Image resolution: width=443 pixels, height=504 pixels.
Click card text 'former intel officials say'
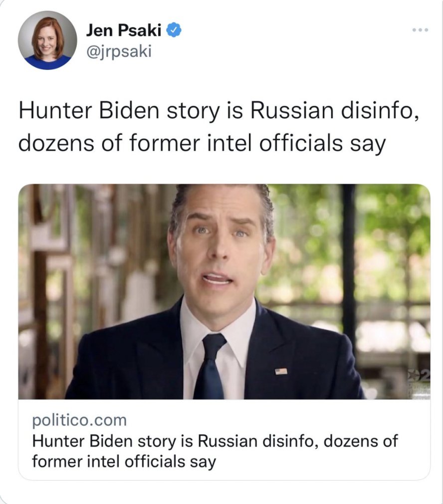(124, 462)
